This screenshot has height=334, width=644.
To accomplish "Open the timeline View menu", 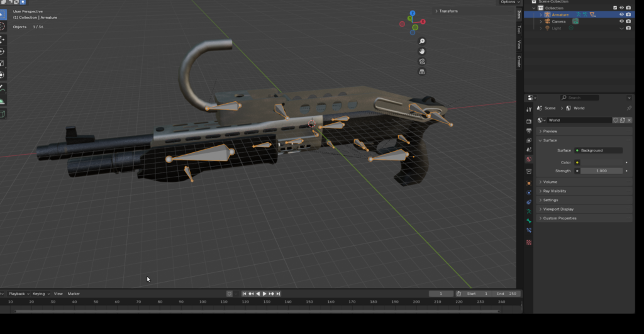I will point(58,294).
